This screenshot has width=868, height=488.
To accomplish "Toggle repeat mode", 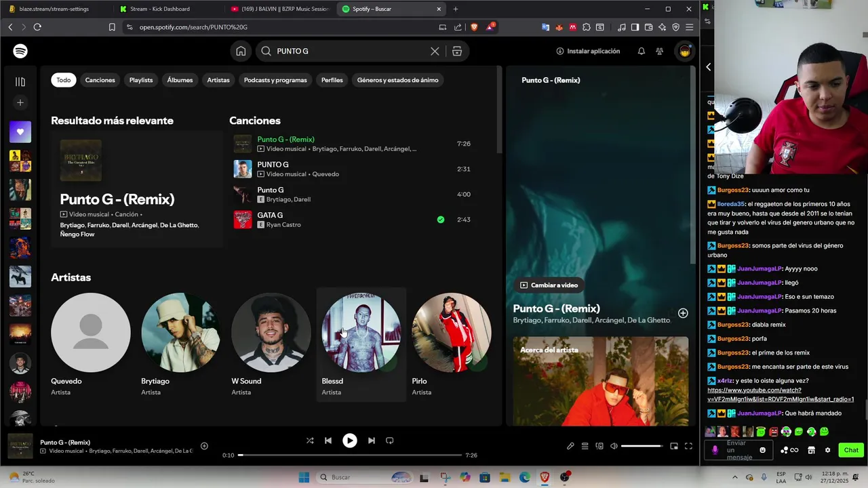I will [389, 441].
